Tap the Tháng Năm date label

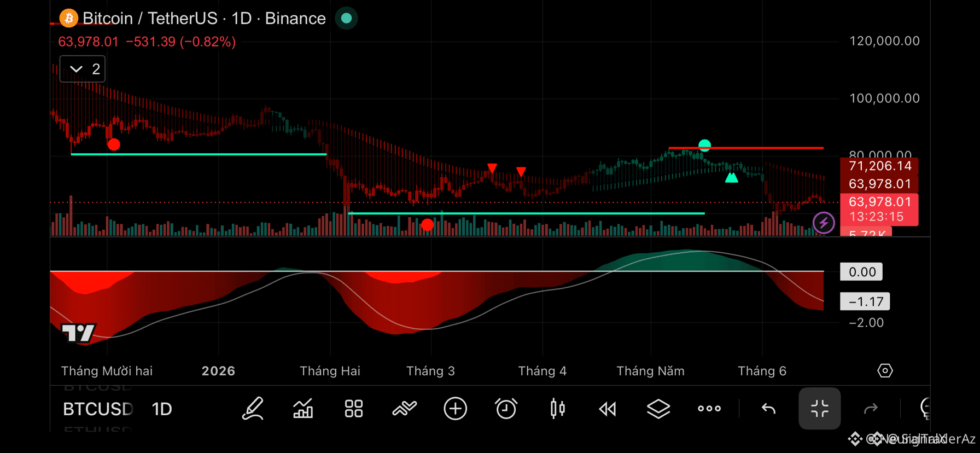click(x=650, y=371)
